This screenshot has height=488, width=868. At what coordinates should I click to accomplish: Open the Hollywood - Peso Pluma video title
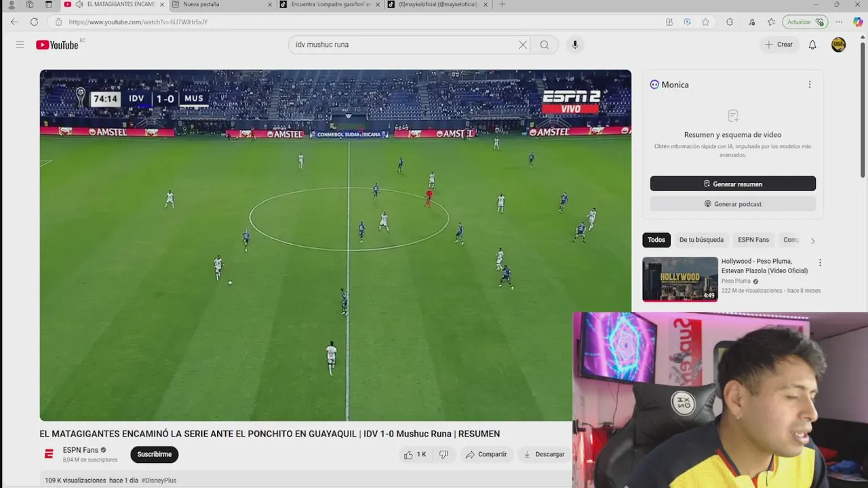764,266
